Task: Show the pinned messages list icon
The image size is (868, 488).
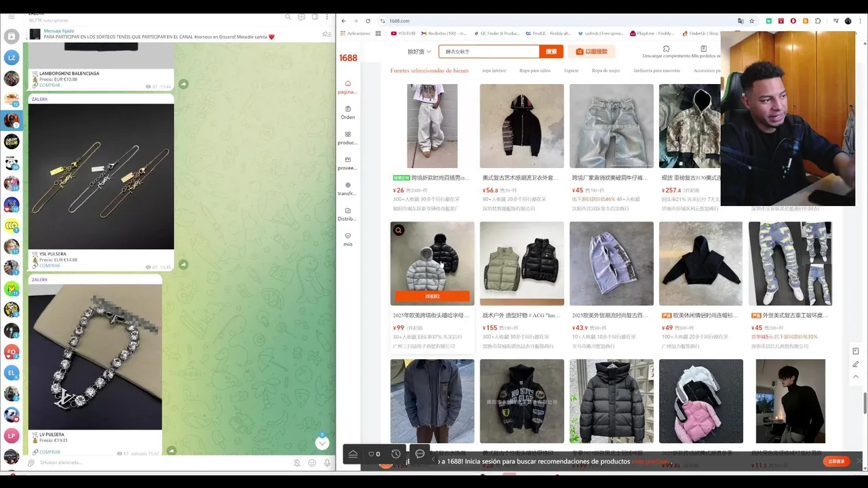Action: pos(326,34)
